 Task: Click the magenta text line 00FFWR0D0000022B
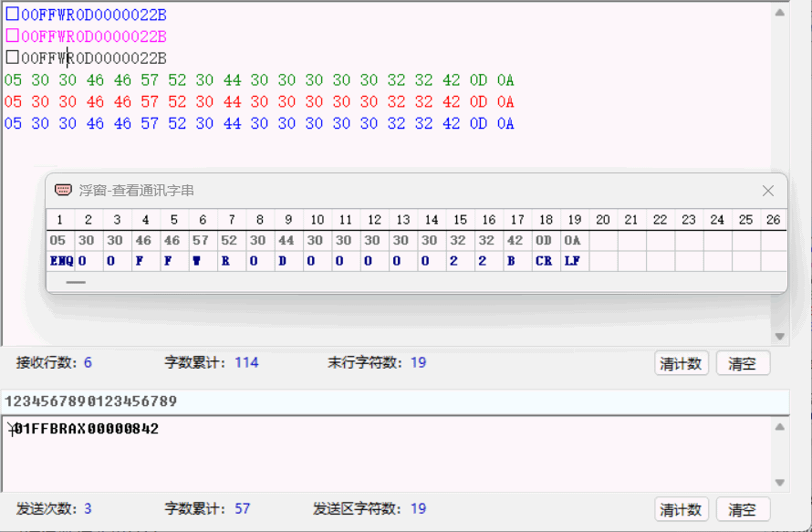tap(86, 37)
